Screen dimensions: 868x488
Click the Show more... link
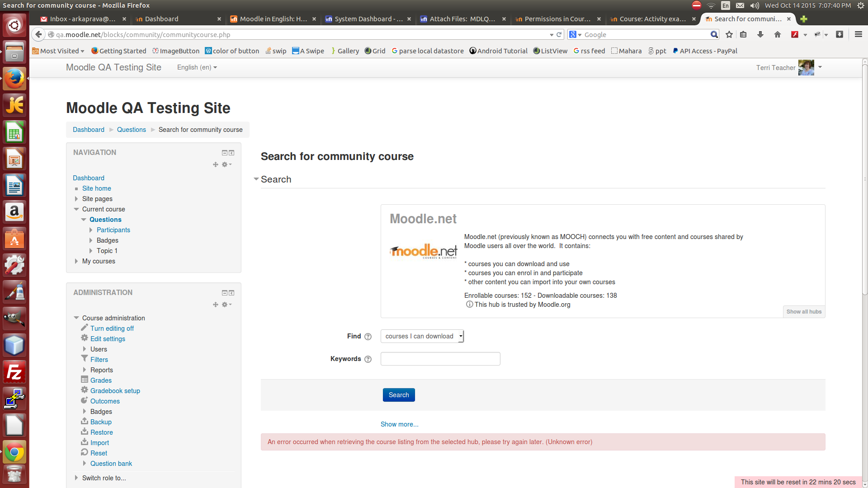399,424
